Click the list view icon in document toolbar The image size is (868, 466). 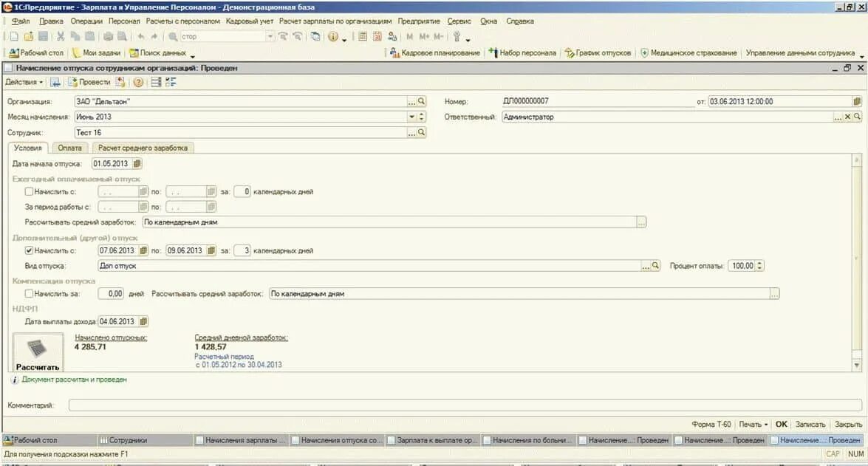[156, 82]
